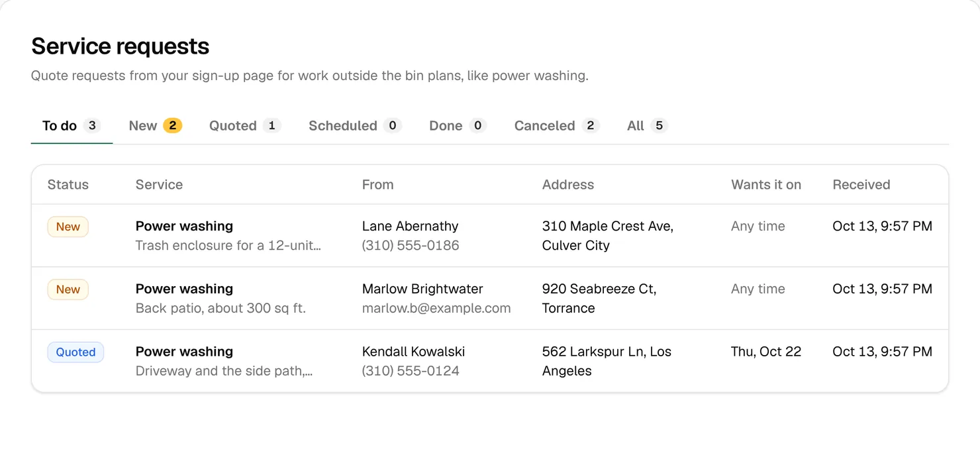This screenshot has height=469, width=980.
Task: Click phone number (310) 555-0124
Action: [x=411, y=371]
